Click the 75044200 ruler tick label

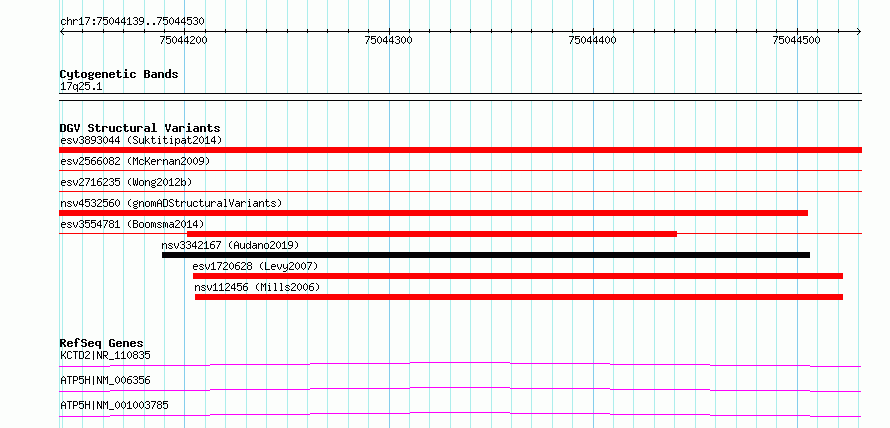(183, 40)
